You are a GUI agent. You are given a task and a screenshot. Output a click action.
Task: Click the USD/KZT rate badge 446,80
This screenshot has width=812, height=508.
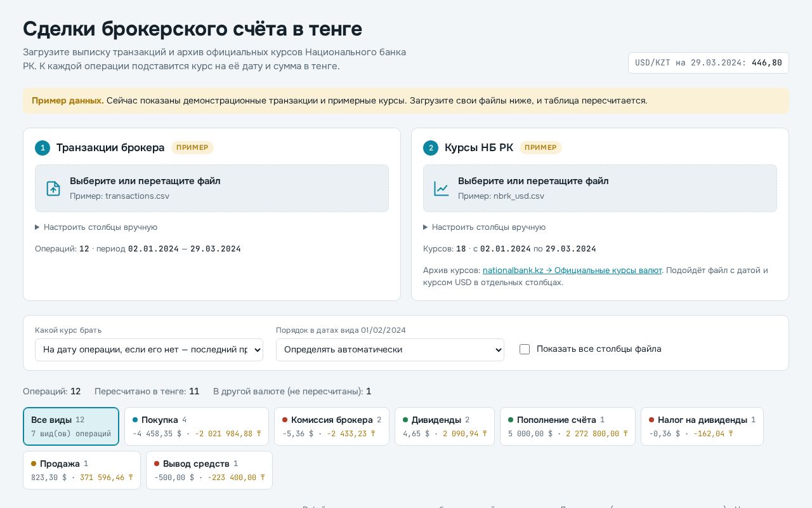(x=709, y=63)
